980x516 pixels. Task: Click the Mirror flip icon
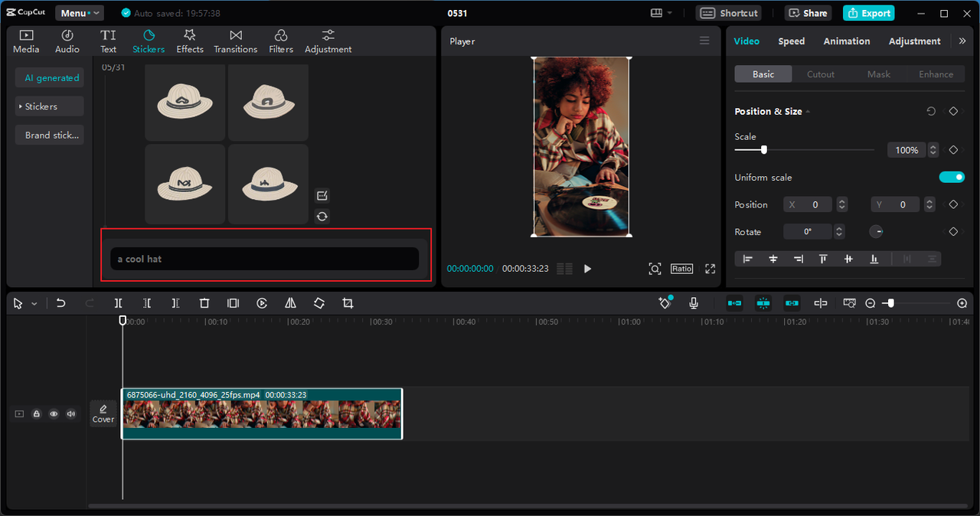(x=290, y=303)
